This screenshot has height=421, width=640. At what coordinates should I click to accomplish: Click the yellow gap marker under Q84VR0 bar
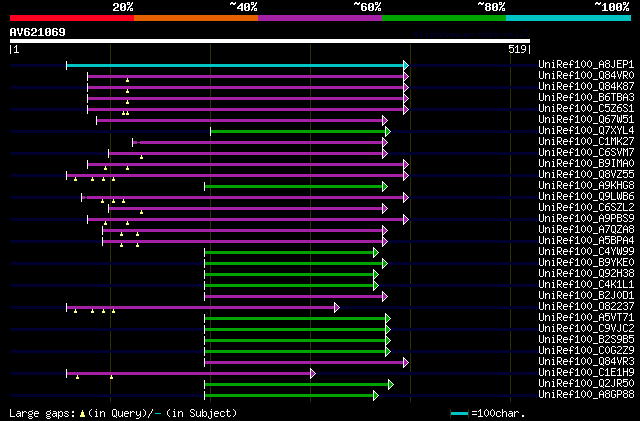pos(127,80)
